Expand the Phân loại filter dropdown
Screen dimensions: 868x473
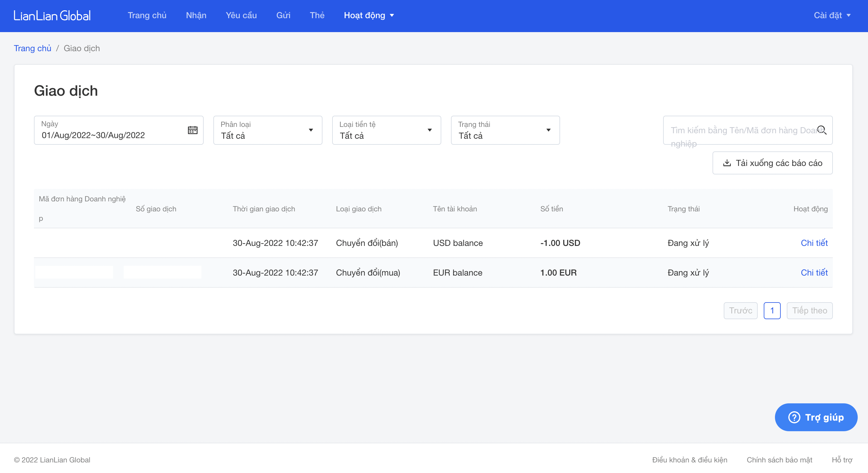click(x=268, y=130)
